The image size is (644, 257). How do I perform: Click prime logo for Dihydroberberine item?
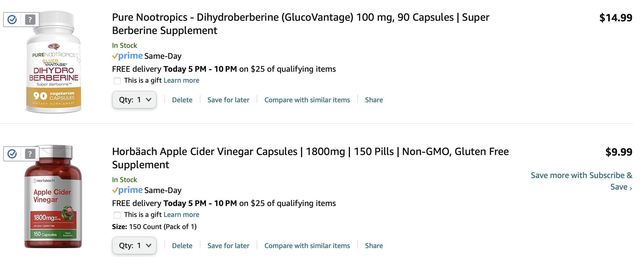(x=127, y=56)
